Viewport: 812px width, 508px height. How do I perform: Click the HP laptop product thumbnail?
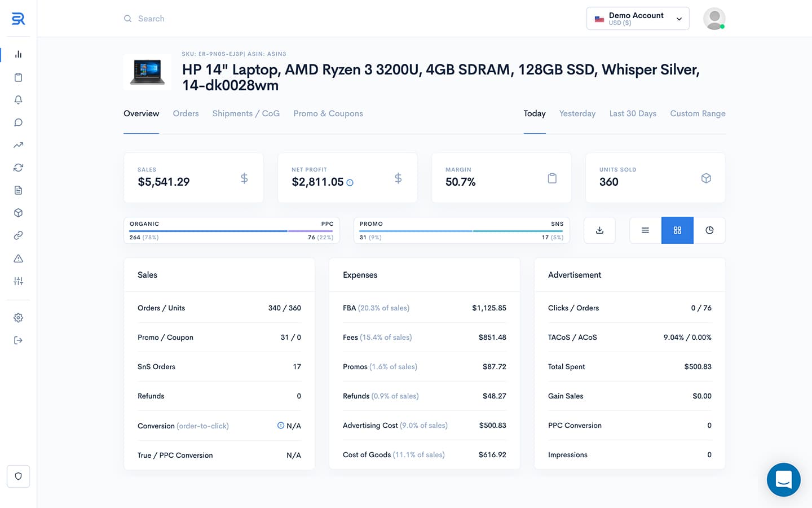pos(147,72)
